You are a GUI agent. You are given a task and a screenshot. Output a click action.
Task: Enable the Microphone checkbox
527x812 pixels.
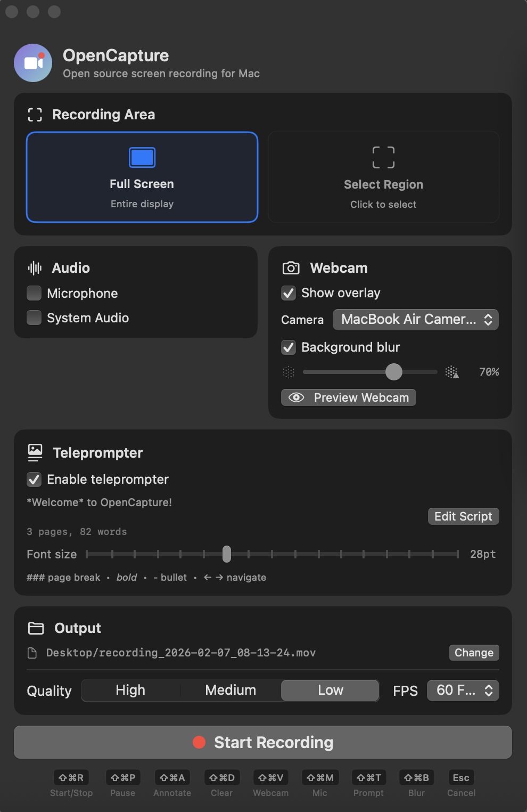click(x=34, y=293)
